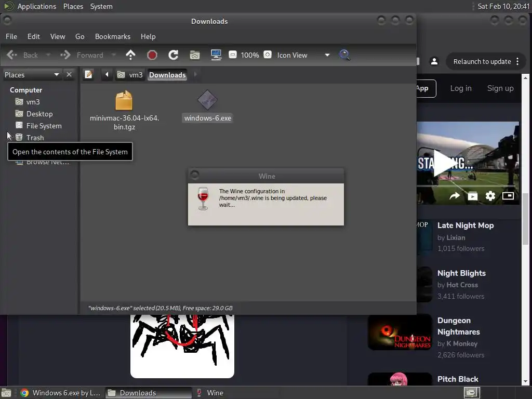Open the Go menu
Viewport: 532px width, 399px height.
[79, 36]
